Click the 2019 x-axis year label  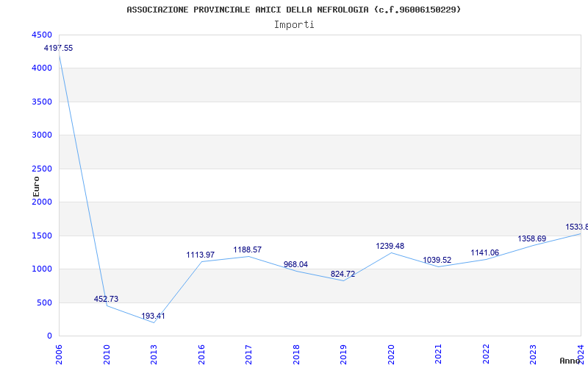pyautogui.click(x=343, y=355)
